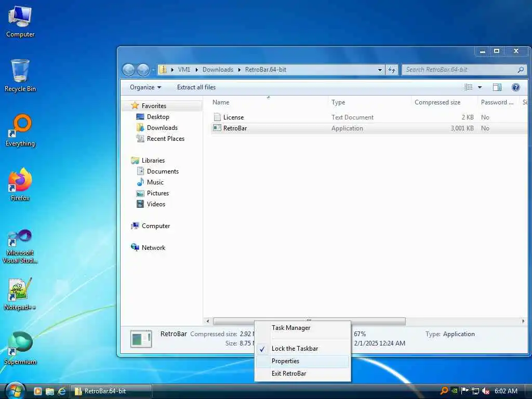Launch Windows Media Player from quick launch

[x=37, y=391]
